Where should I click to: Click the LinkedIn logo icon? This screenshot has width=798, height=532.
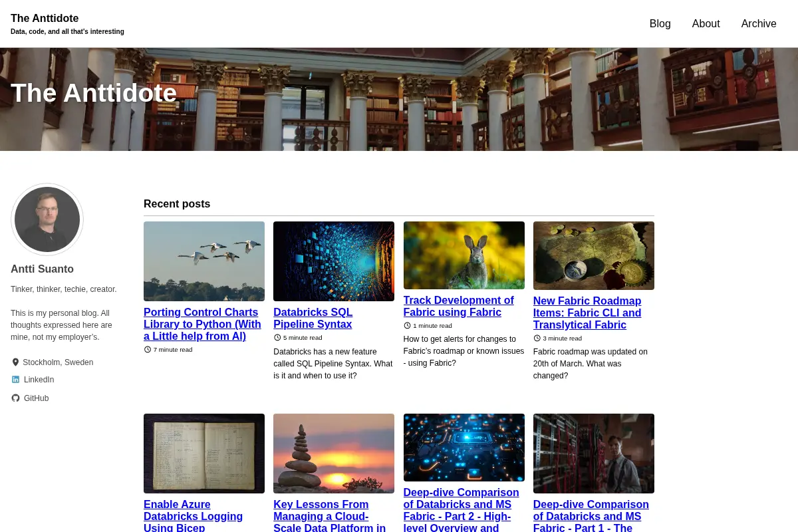(15, 380)
